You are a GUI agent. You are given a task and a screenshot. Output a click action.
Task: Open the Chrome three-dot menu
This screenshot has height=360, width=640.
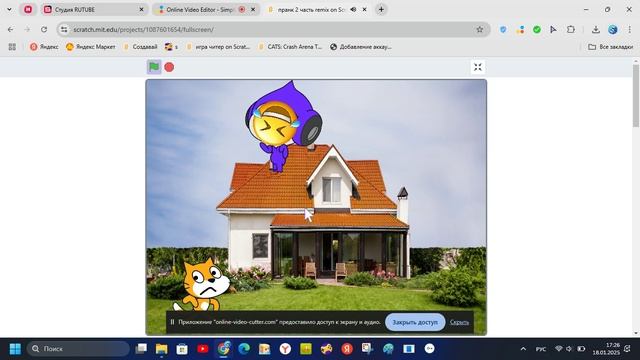click(629, 29)
